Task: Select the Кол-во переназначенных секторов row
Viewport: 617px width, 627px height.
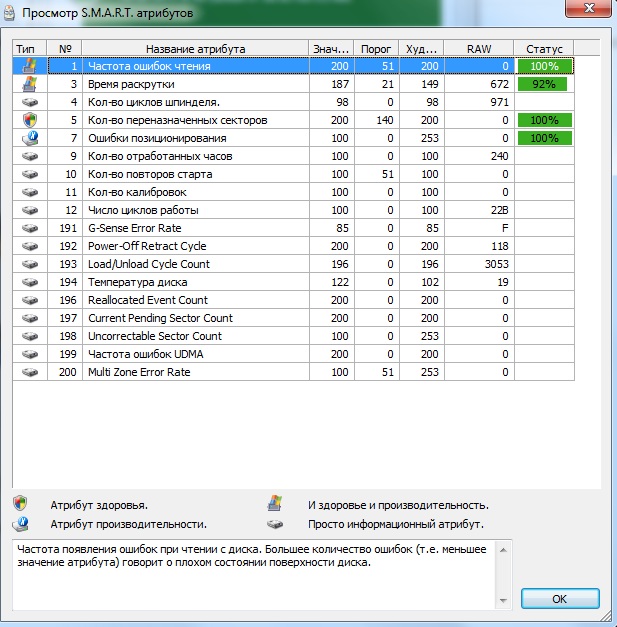Action: (x=294, y=120)
